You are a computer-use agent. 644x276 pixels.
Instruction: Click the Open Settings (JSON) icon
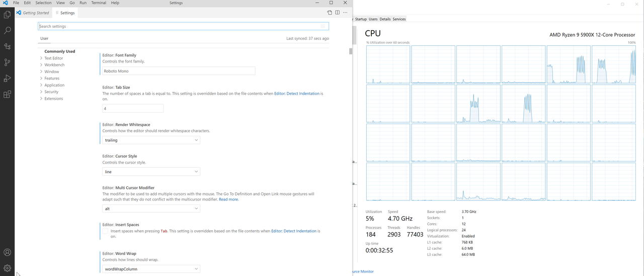point(330,13)
